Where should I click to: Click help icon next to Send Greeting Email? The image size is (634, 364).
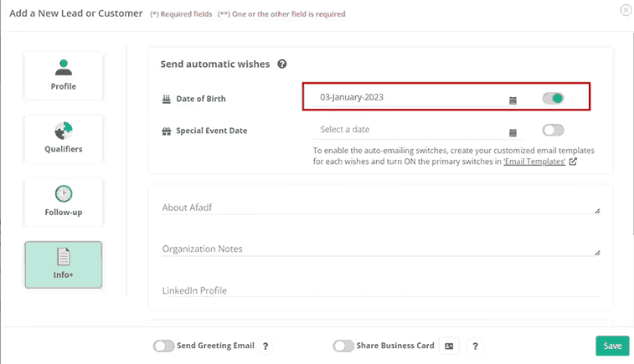pos(265,346)
